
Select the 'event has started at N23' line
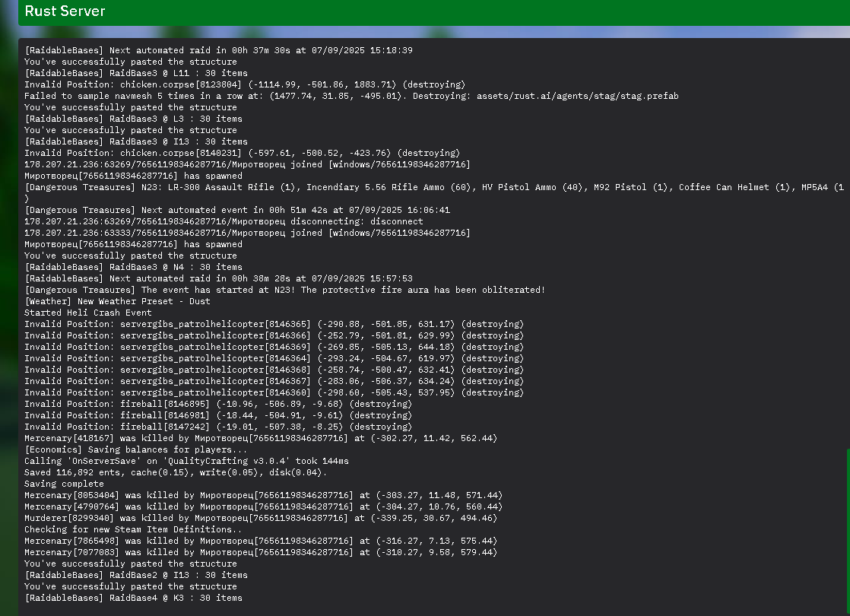285,290
